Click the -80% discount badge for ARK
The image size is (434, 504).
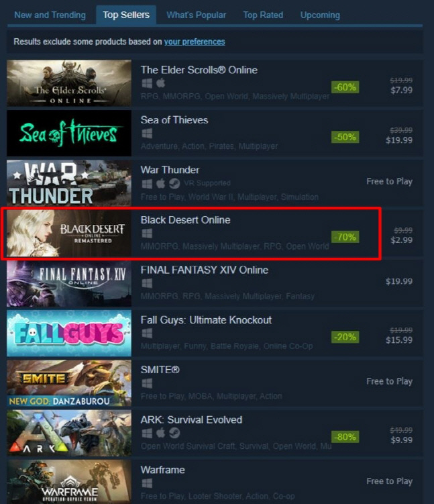click(345, 437)
